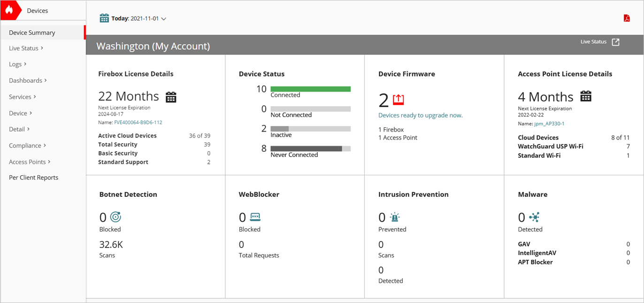
Task: Open Per Client Reports
Action: click(x=33, y=177)
